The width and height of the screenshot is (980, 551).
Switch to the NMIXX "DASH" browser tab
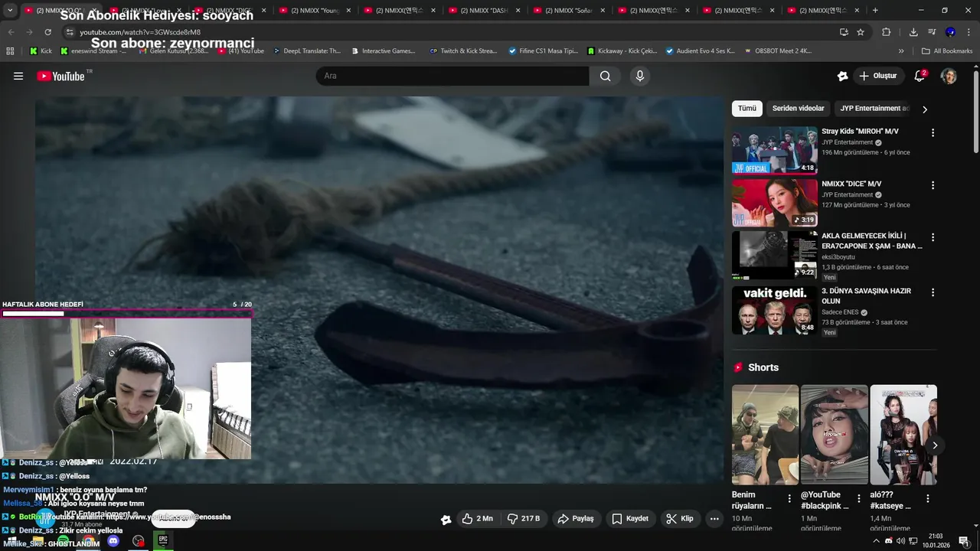tap(483, 11)
